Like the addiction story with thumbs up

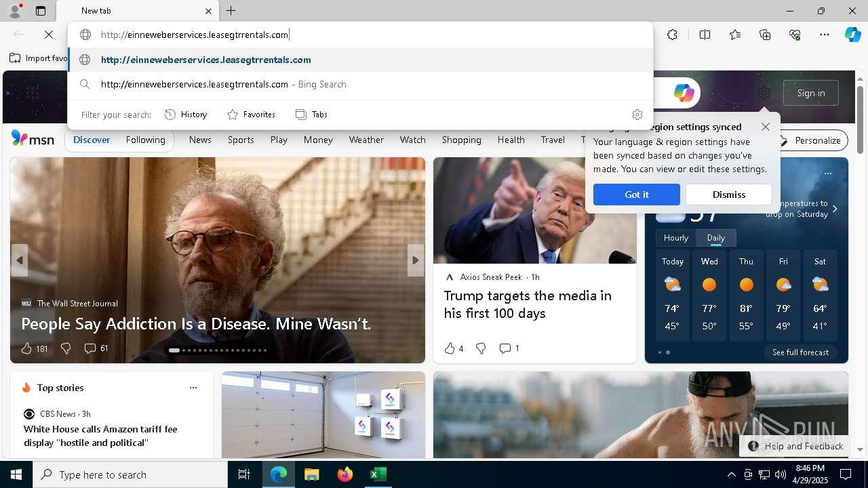[26, 348]
